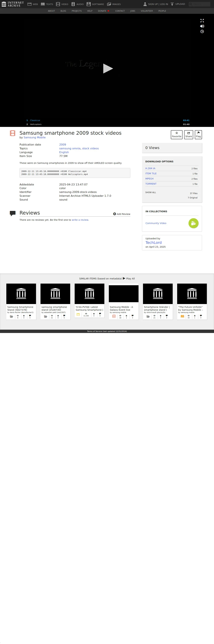Enter fullscreen mode in the video player
The width and height of the screenshot is (214, 644).
tap(202, 21)
